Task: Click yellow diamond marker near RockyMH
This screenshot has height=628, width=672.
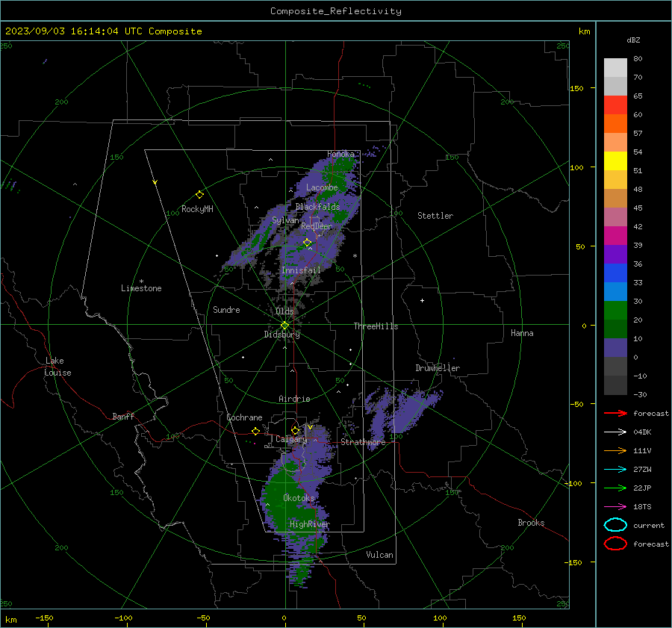Action: click(199, 195)
